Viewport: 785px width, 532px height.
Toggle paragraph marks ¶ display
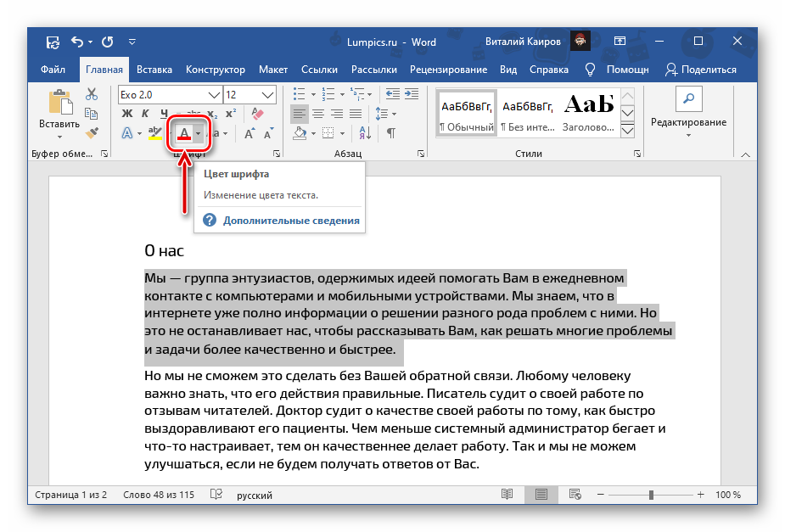[x=391, y=133]
